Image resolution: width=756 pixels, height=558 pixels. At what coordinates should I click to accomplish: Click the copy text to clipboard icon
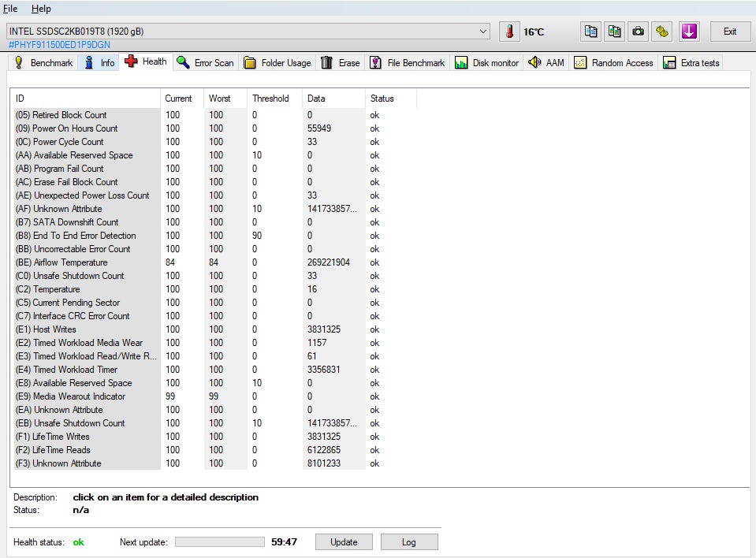coord(590,32)
